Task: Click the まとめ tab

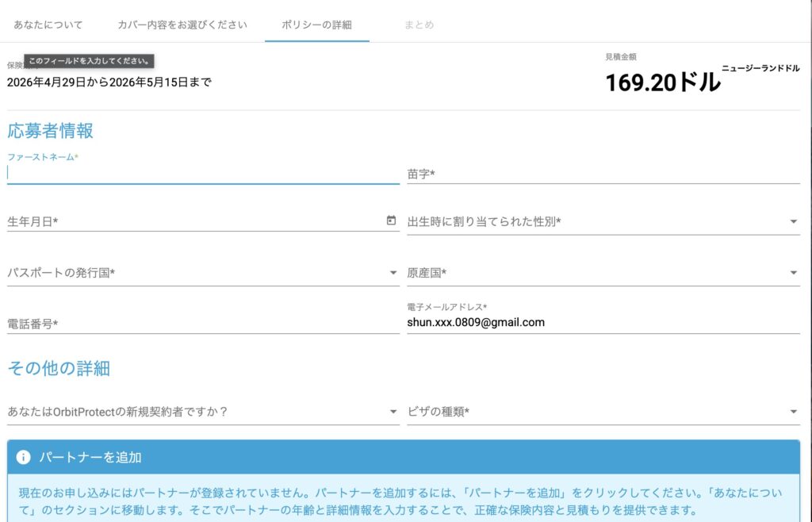Action: 419,25
